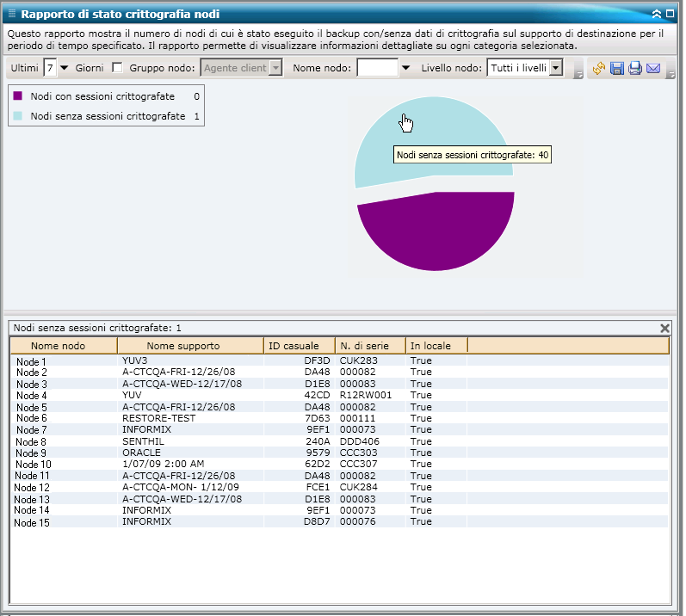Click the Nome nodo text input field
686x616 pixels.
click(x=377, y=68)
